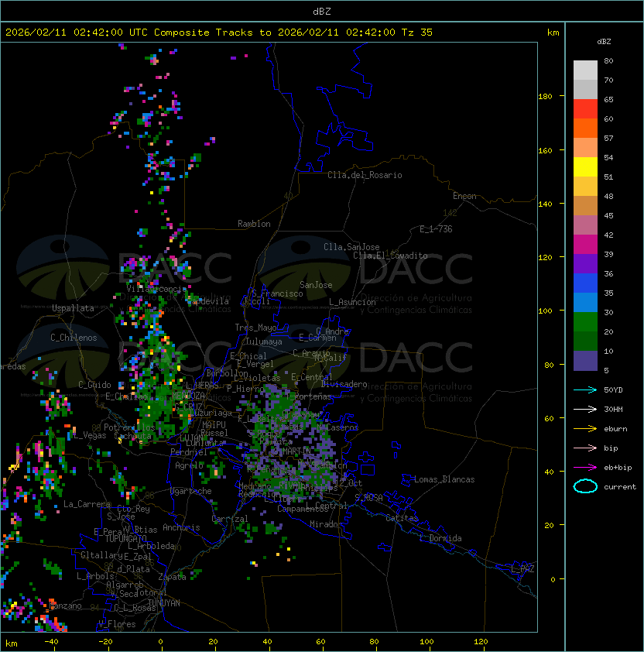Screen dimensions: 644x652
Task: Click the 'MENDOZA' city label on the map
Action: 188,395
